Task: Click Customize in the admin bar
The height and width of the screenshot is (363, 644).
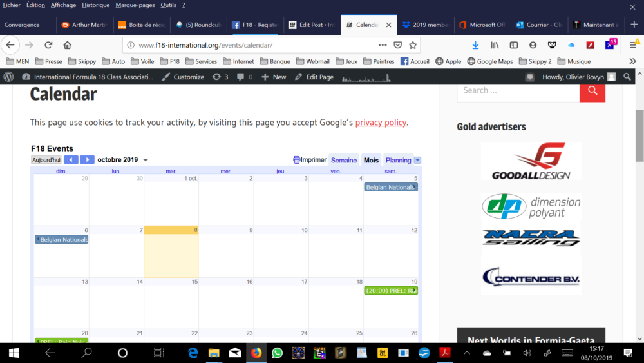Action: [183, 77]
